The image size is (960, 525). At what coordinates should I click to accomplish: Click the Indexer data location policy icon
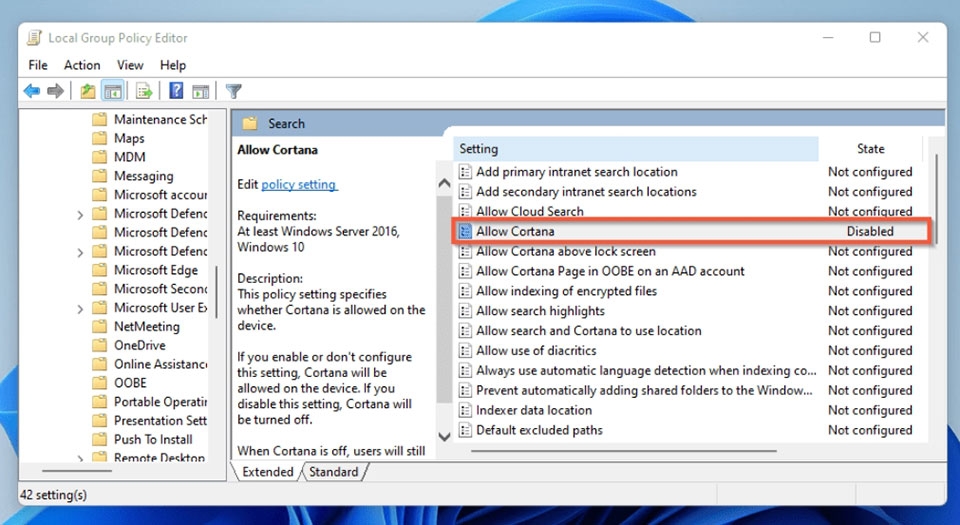[465, 410]
